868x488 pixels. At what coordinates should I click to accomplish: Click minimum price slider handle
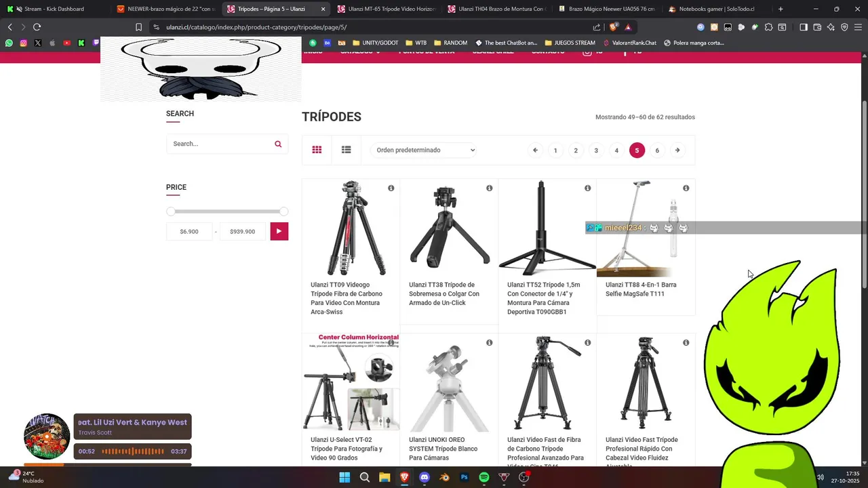[171, 211]
